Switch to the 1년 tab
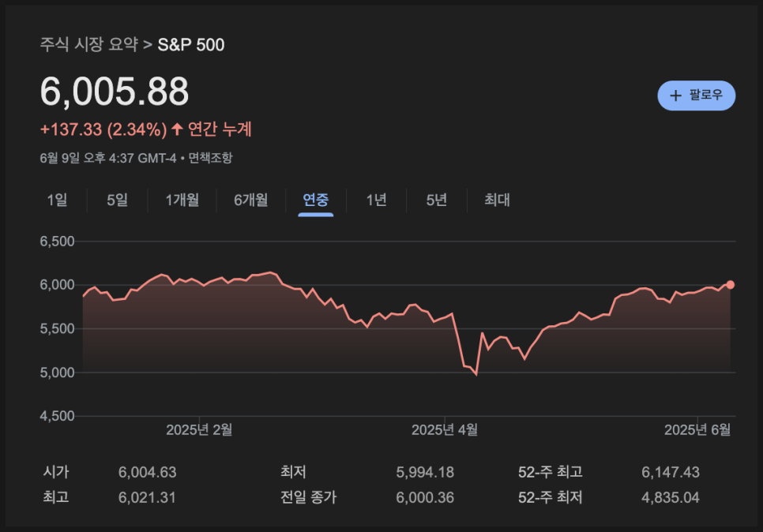Viewport: 763px width, 532px height. pyautogui.click(x=376, y=200)
